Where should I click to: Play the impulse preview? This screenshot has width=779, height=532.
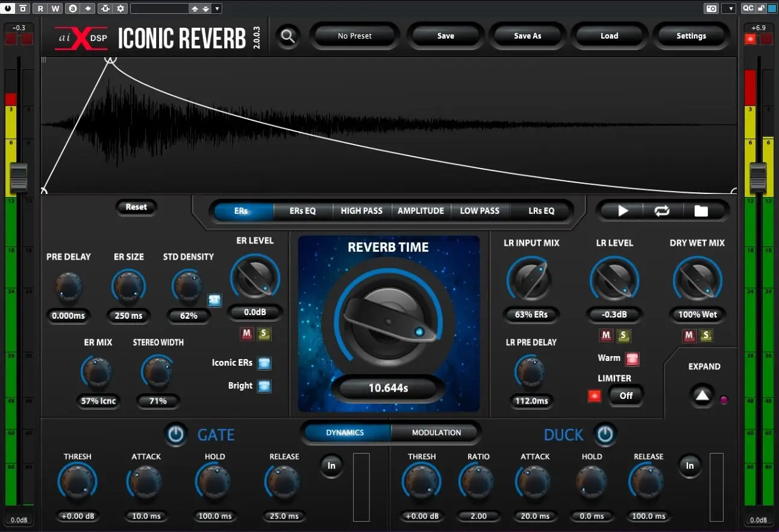click(623, 211)
